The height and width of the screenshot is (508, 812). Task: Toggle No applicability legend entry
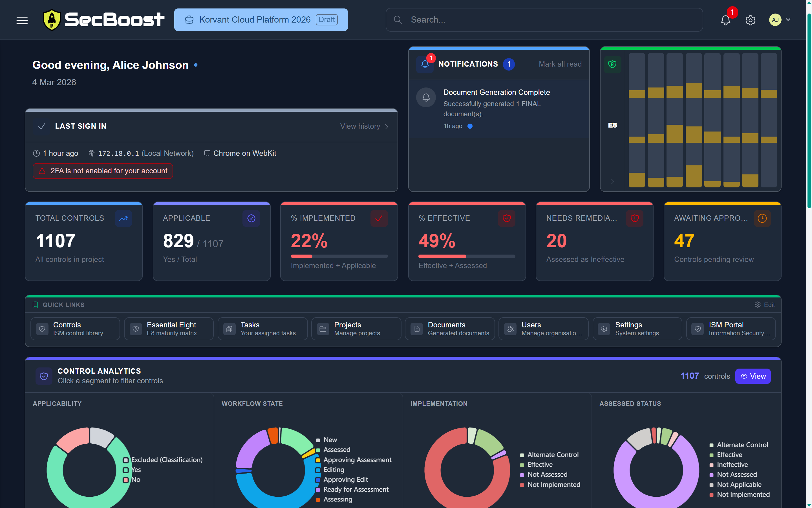click(x=132, y=479)
